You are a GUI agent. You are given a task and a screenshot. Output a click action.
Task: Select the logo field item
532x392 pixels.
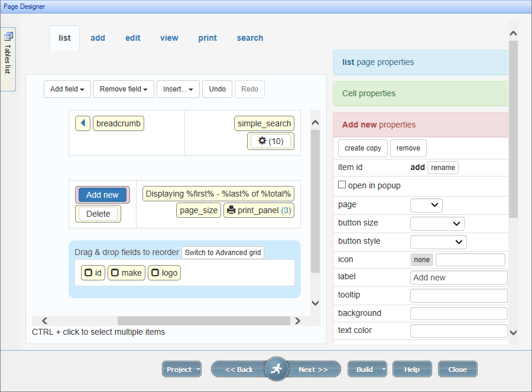click(x=164, y=273)
